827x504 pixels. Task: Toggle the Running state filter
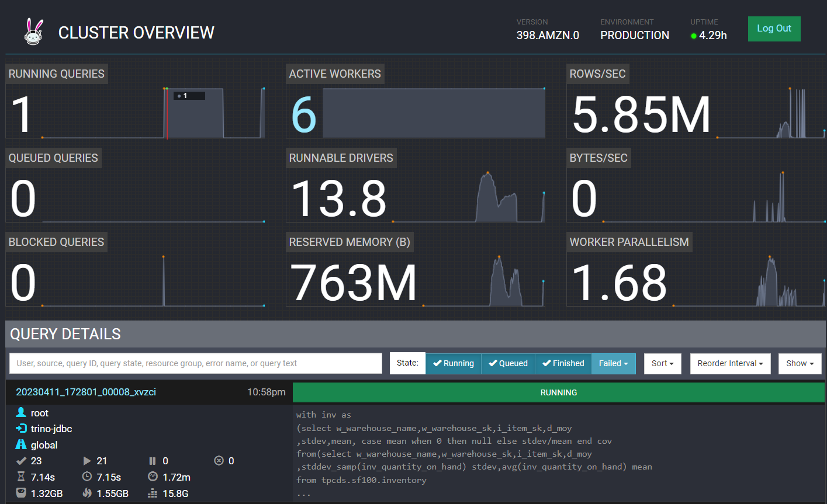pyautogui.click(x=453, y=363)
